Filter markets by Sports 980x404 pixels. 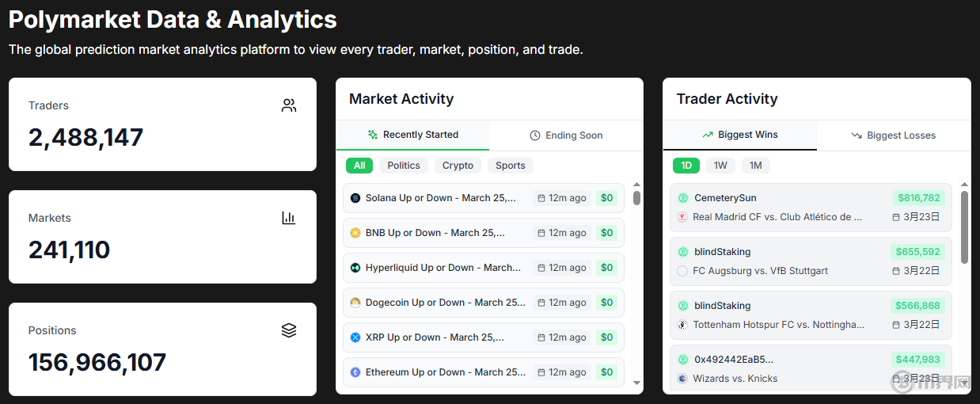pos(511,166)
